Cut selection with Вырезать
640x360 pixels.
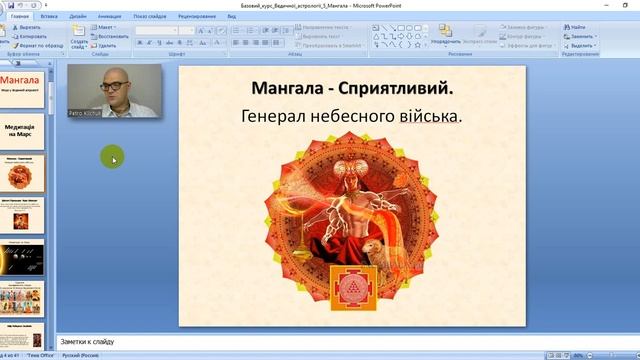point(27,27)
